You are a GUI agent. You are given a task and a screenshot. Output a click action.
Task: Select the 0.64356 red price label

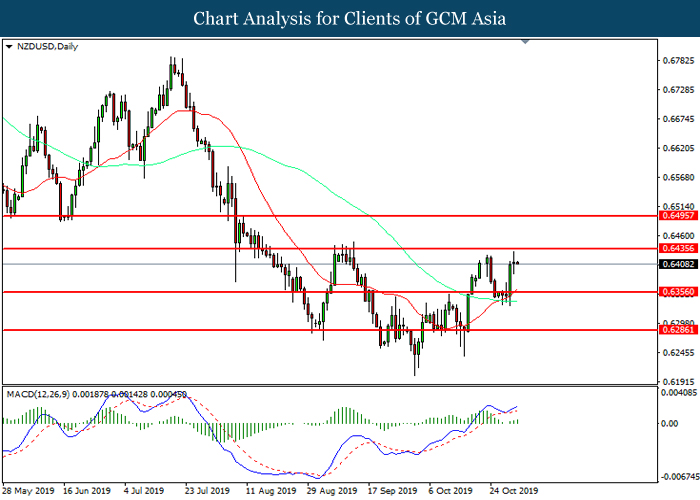[x=679, y=248]
